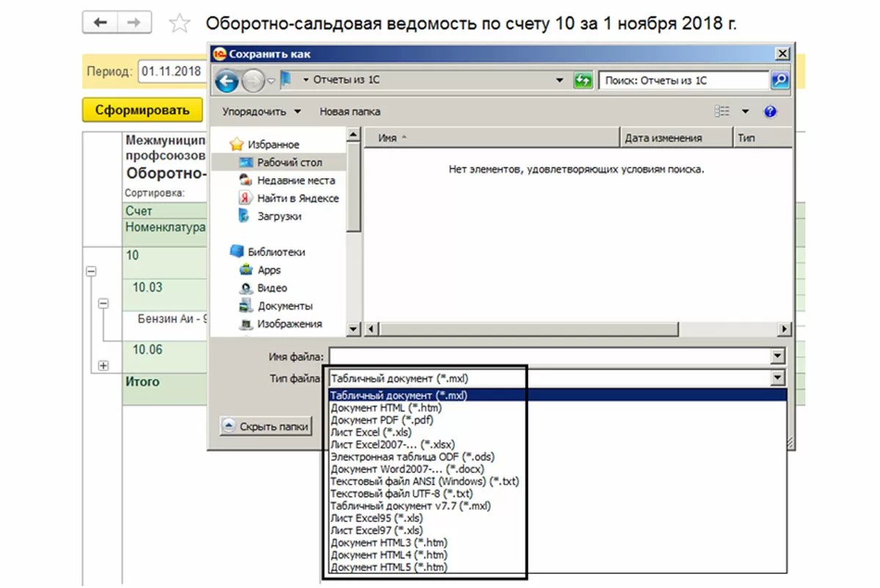Choose Лист Excel2007-... (*.xlsx) option
This screenshot has height=588, width=880.
557,444
